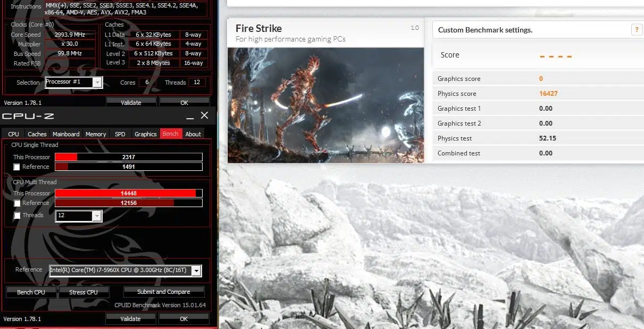Click single thread This Processor bar 2317
The height and width of the screenshot is (329, 644).
pyautogui.click(x=128, y=157)
